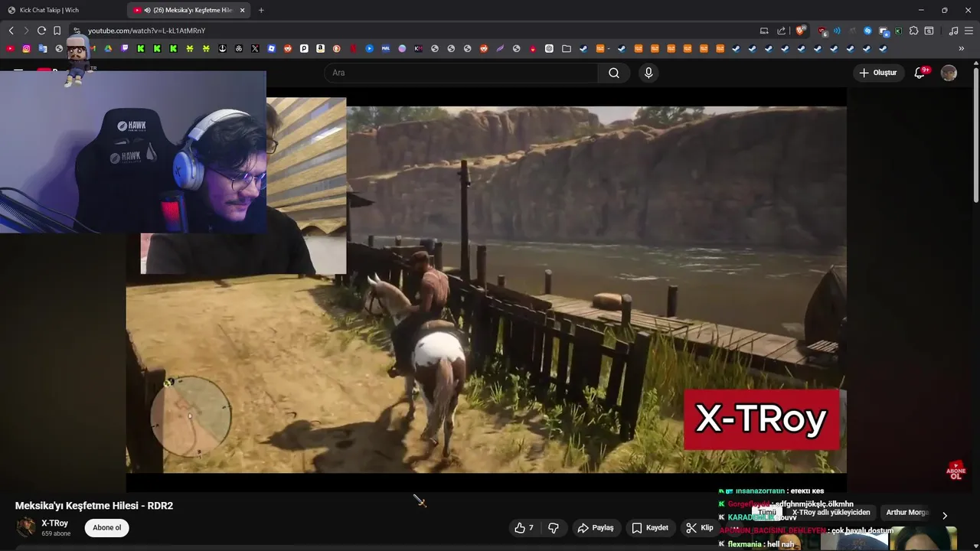This screenshot has width=980, height=551.
Task: Go back with the browser back arrow
Action: 11,31
